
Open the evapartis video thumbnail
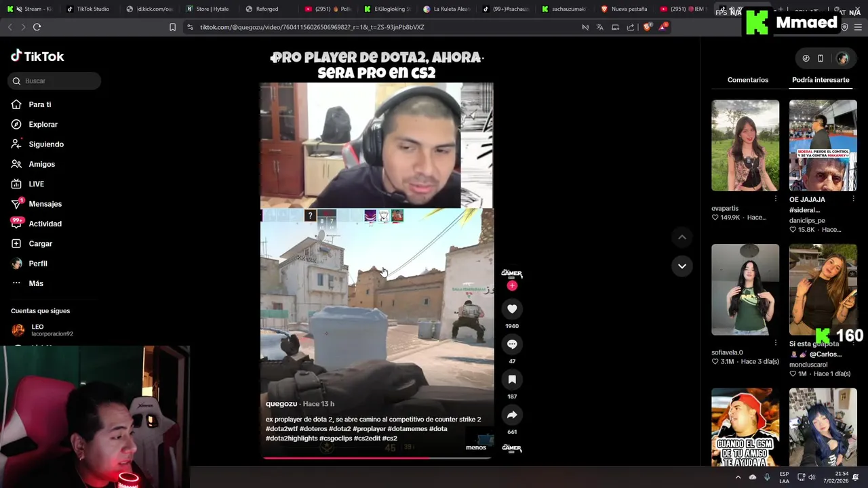(745, 146)
